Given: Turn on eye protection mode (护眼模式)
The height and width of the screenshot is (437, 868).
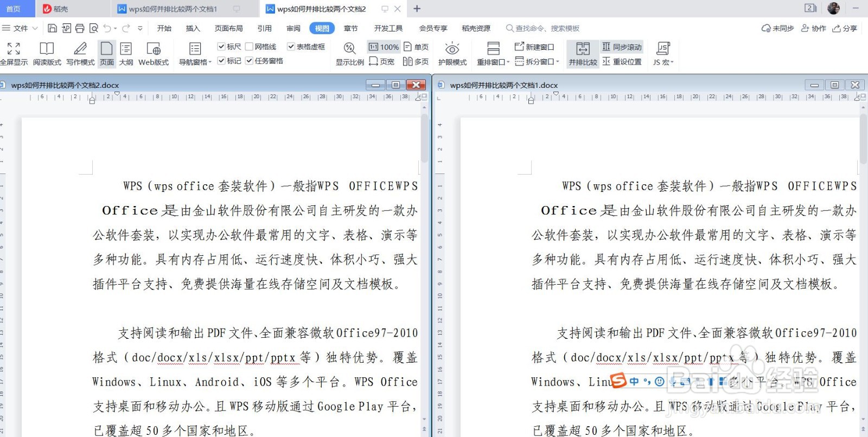Looking at the screenshot, I should (x=452, y=54).
